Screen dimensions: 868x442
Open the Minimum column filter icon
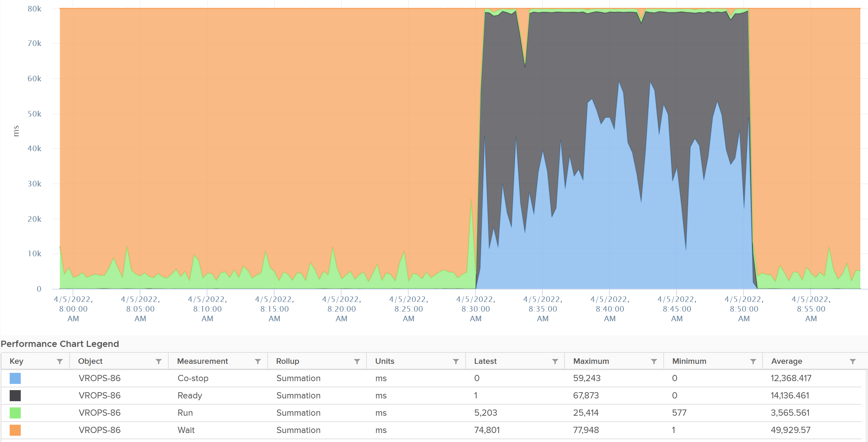(753, 361)
